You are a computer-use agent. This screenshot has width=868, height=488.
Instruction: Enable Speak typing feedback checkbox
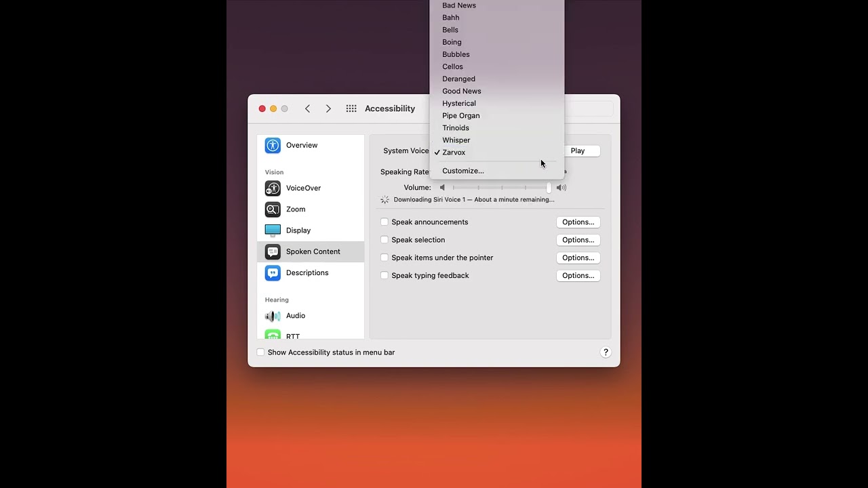click(x=384, y=276)
